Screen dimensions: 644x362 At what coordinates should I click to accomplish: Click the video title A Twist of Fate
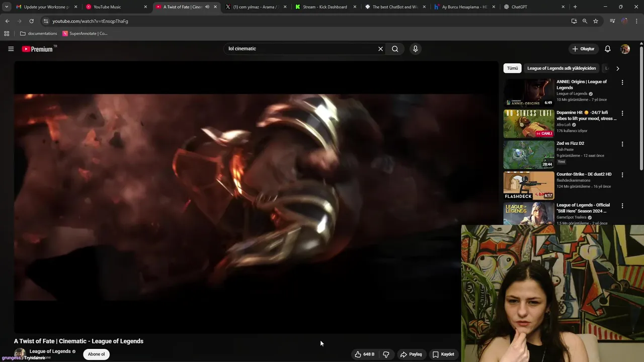tap(78, 341)
